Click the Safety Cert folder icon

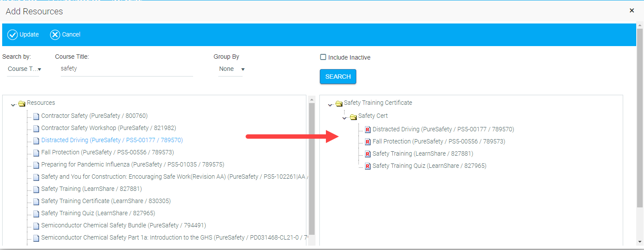[x=353, y=117]
